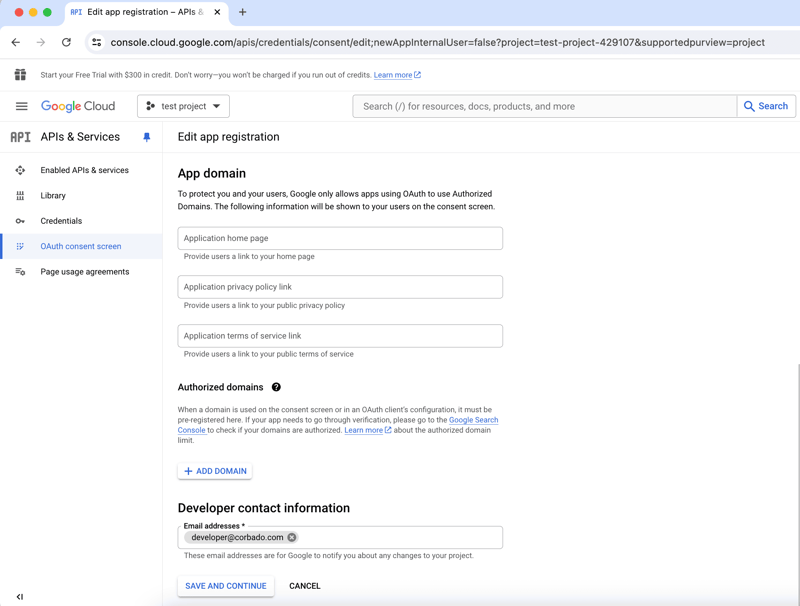
Task: Click the browser address bar URL
Action: pyautogui.click(x=437, y=42)
